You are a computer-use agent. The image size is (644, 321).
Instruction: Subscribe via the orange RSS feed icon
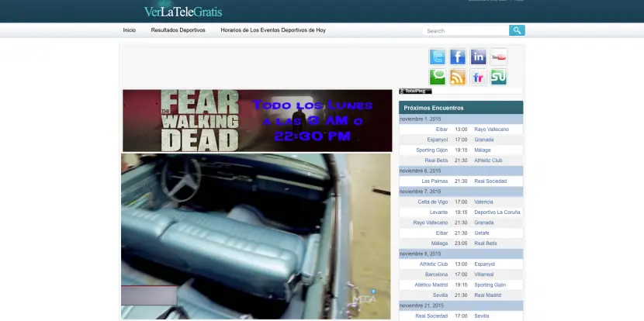click(458, 77)
